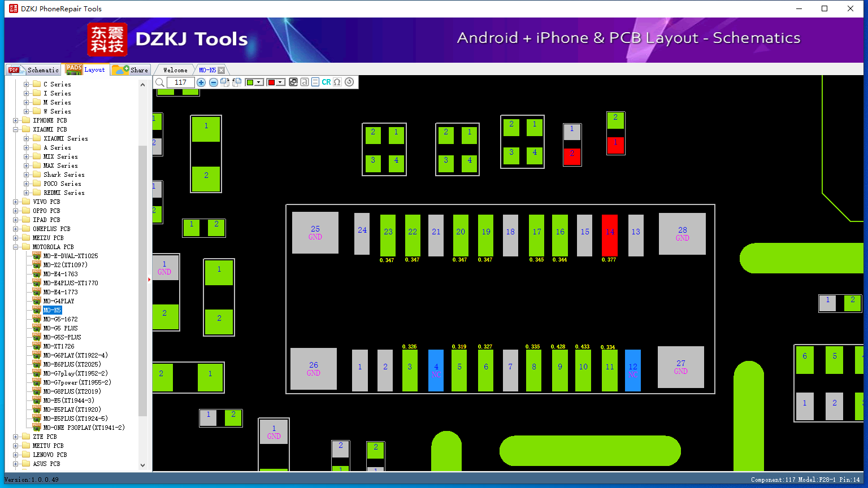Click the circular refresh icon in the toolbar
868x488 pixels.
(x=349, y=82)
